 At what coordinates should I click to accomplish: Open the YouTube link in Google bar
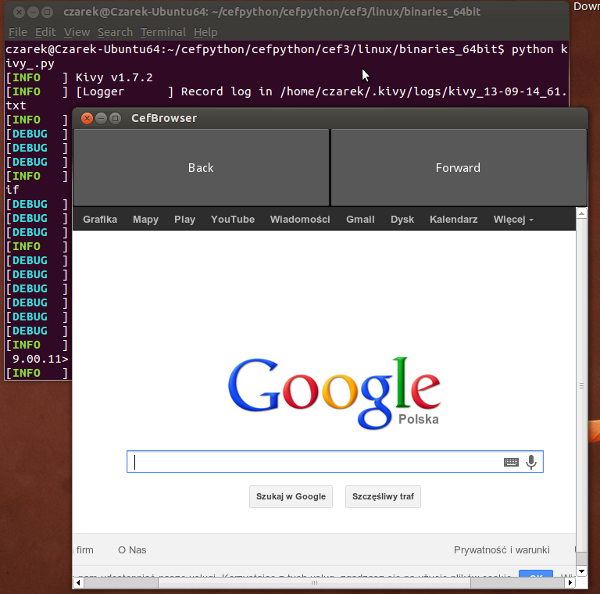point(232,220)
